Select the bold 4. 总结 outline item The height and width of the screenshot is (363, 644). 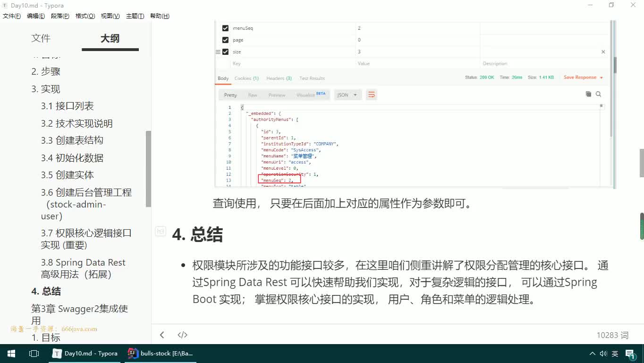pos(46,292)
